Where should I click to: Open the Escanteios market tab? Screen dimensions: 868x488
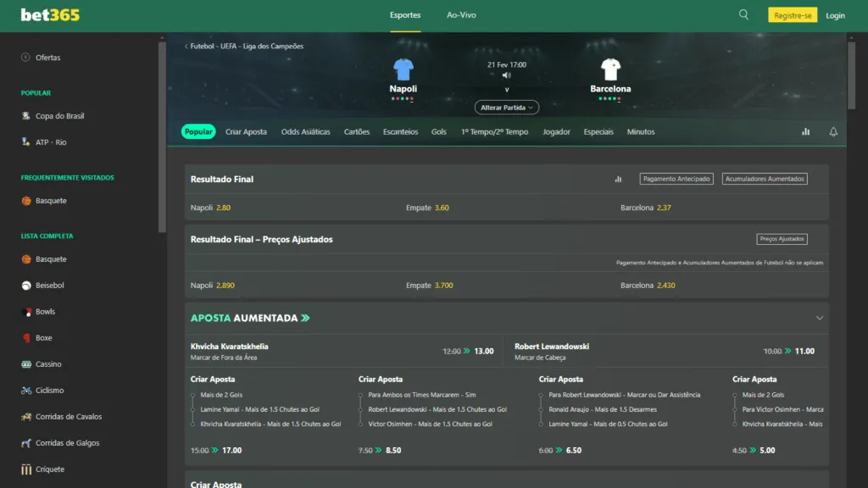[x=400, y=132]
